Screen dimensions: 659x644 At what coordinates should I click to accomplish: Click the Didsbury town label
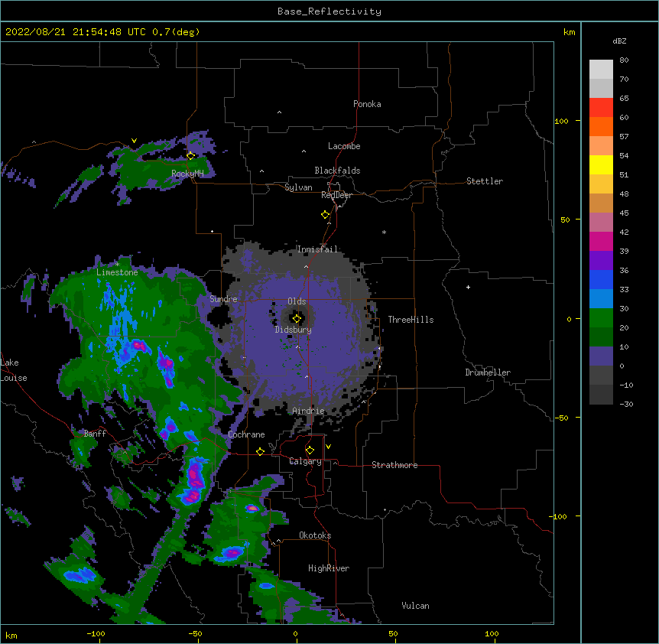point(293,330)
